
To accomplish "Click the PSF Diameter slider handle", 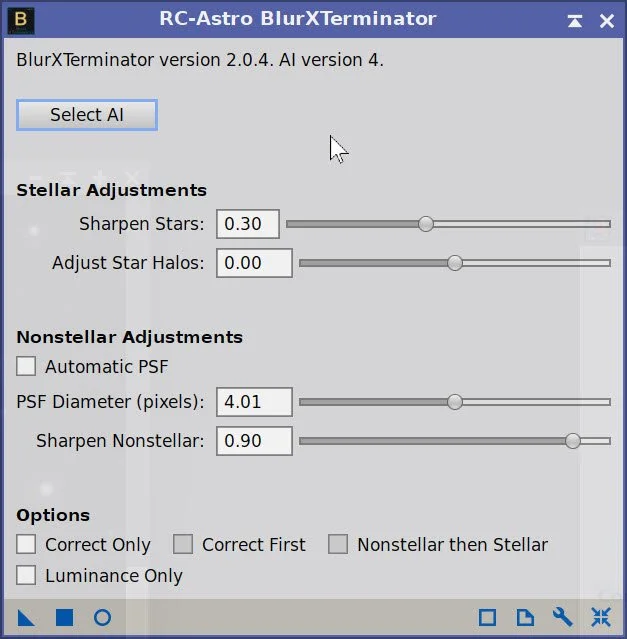I will click(x=455, y=402).
